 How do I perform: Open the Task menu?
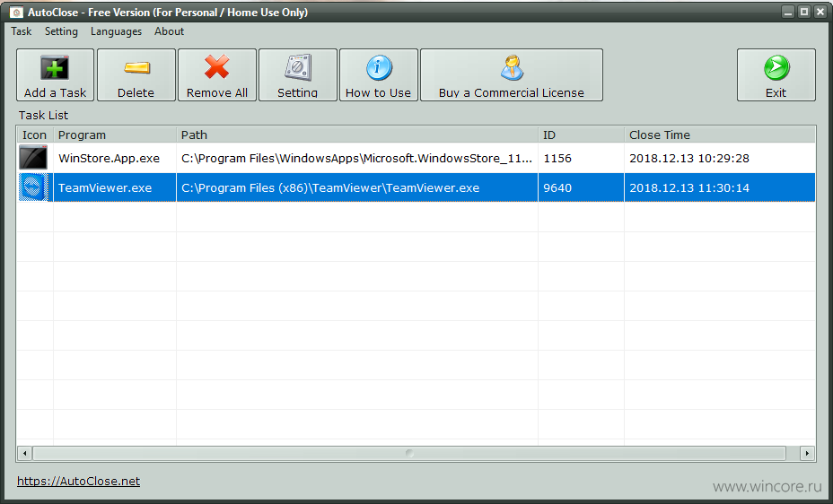pos(22,31)
